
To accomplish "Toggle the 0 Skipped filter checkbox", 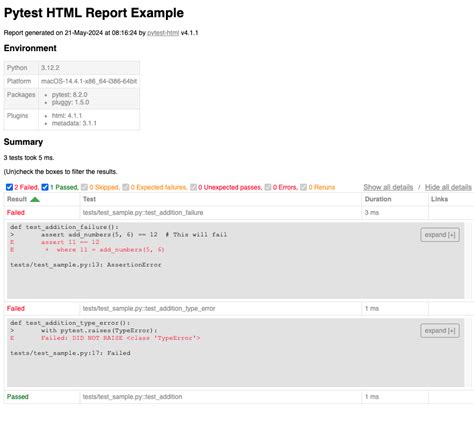I will tap(84, 187).
